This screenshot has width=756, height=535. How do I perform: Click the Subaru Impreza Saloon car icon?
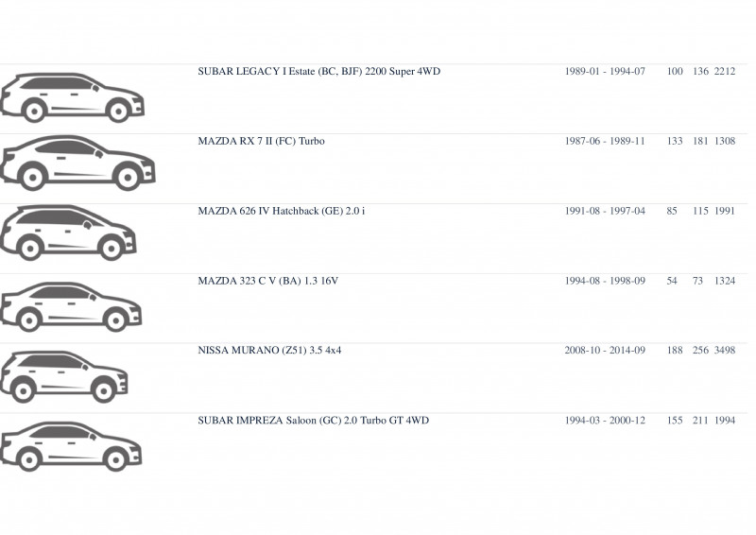[71, 447]
